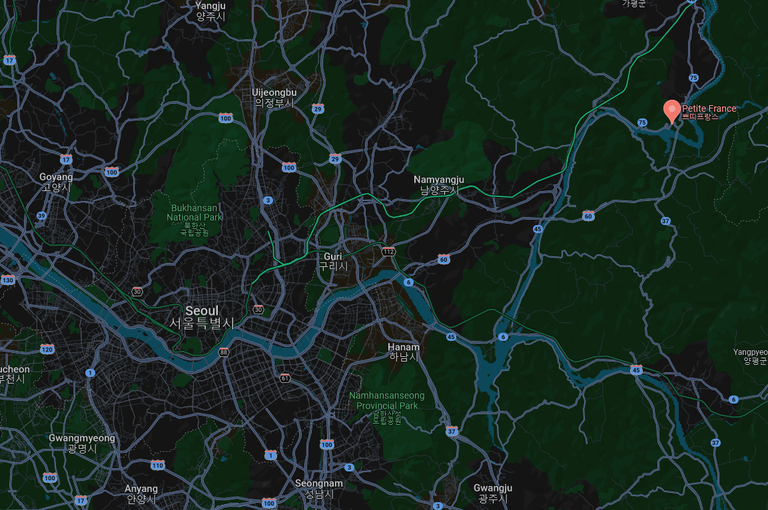This screenshot has height=510, width=768.
Task: Select the route 120 highway shield
Action: pos(47,349)
